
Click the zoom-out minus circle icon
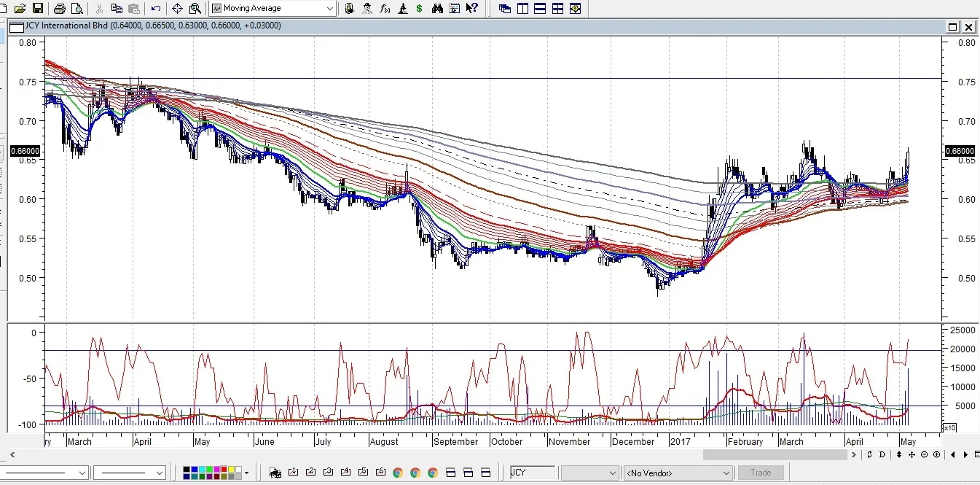tap(925, 454)
